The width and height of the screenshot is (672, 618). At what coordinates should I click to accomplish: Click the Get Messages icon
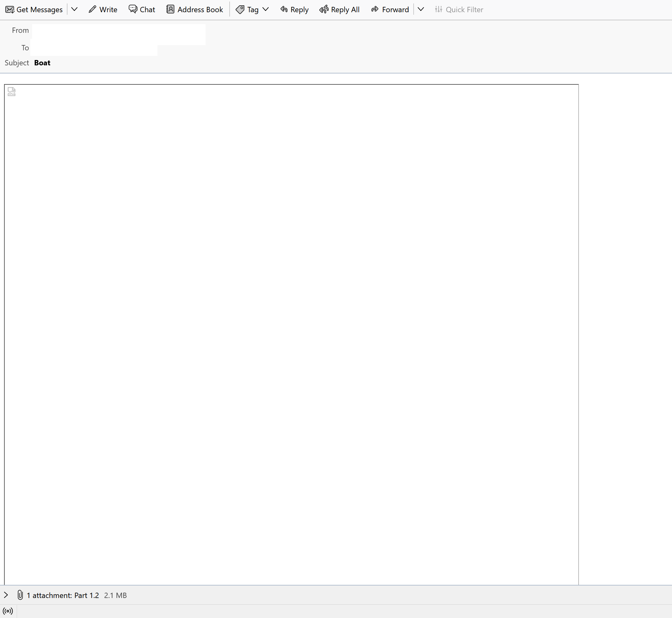click(x=10, y=9)
